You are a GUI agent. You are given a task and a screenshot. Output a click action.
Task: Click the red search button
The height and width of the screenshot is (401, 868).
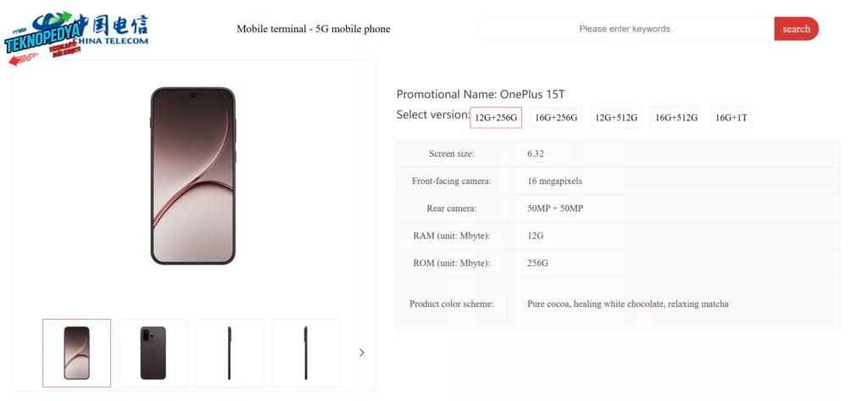[796, 29]
